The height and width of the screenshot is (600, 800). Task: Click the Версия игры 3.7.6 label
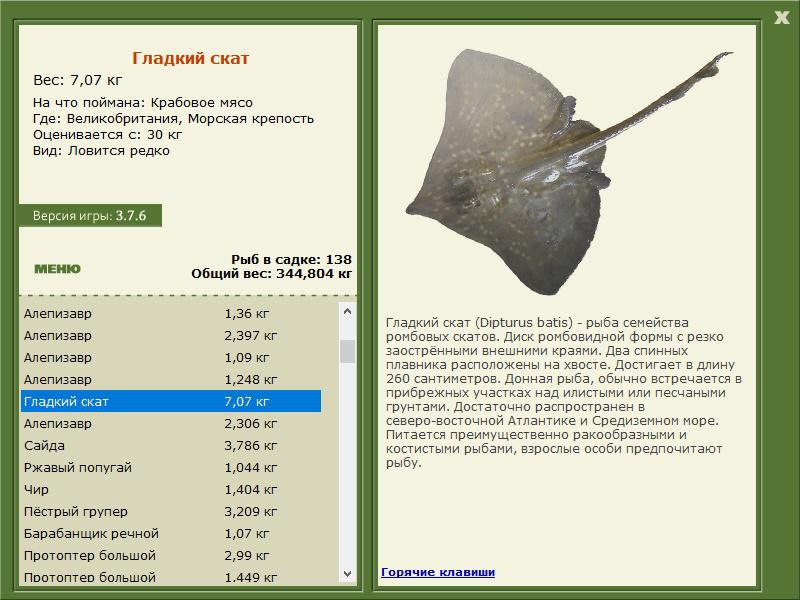tap(89, 215)
